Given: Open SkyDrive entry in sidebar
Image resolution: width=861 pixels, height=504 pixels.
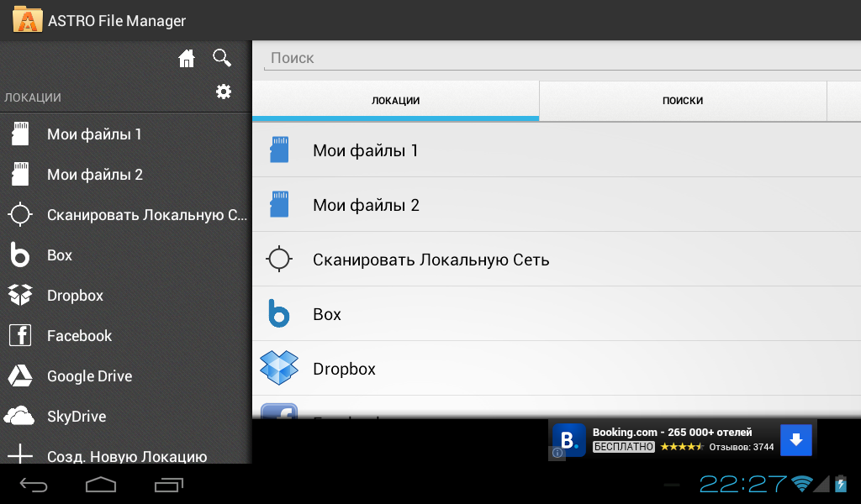Looking at the screenshot, I should coord(126,416).
